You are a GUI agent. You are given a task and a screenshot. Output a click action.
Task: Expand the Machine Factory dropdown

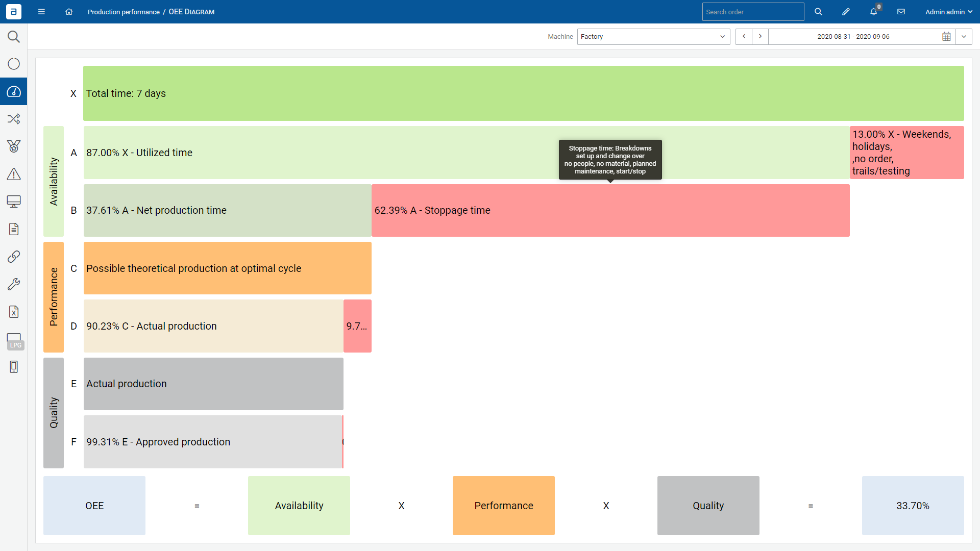click(x=653, y=37)
